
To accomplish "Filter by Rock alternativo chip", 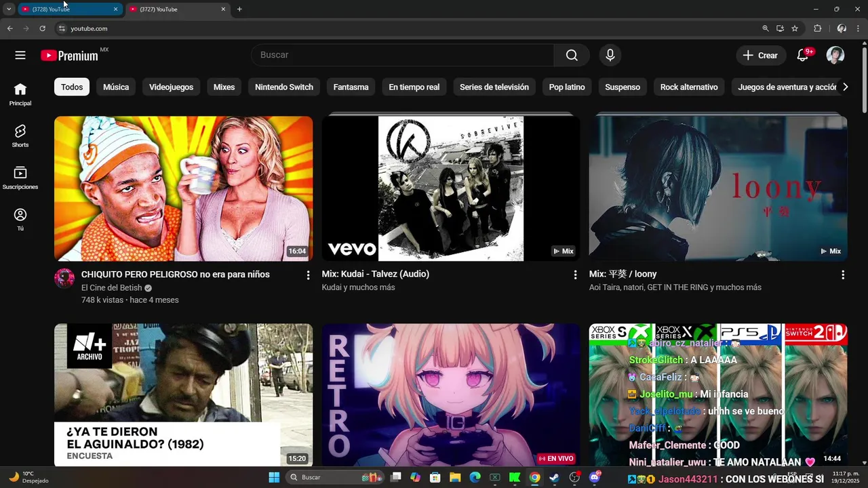I will 689,87.
